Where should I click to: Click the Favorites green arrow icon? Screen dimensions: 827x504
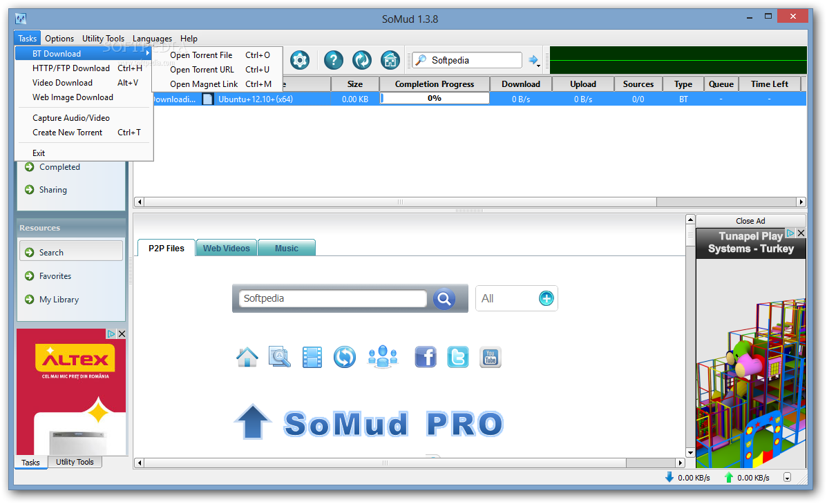tap(30, 275)
